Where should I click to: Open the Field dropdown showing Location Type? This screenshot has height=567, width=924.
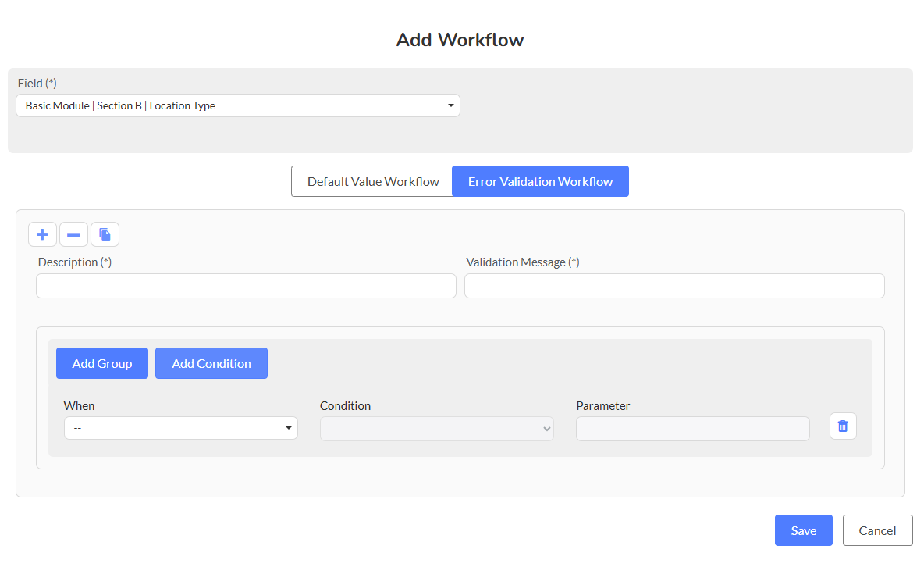coord(237,105)
